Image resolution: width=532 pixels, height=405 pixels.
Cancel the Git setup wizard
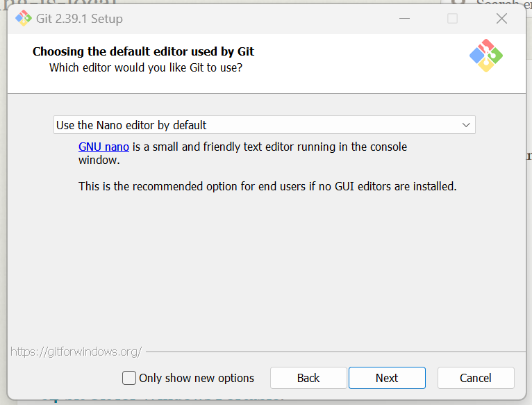click(476, 378)
